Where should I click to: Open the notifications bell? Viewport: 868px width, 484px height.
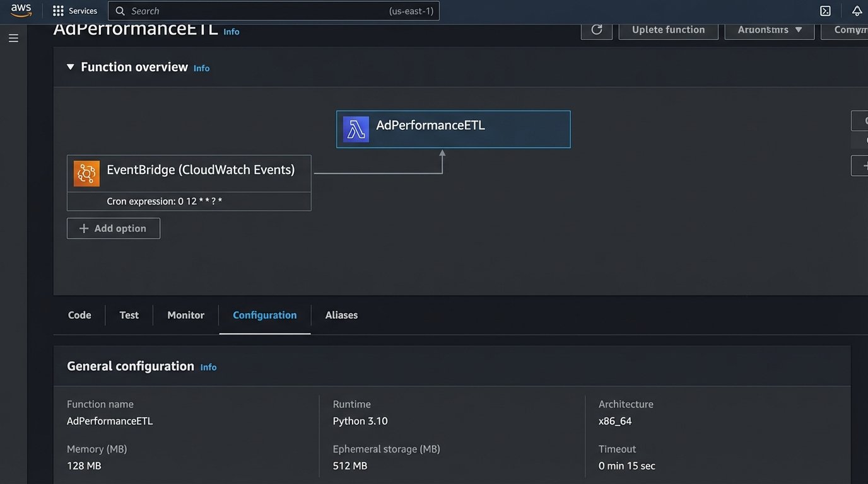click(x=857, y=11)
